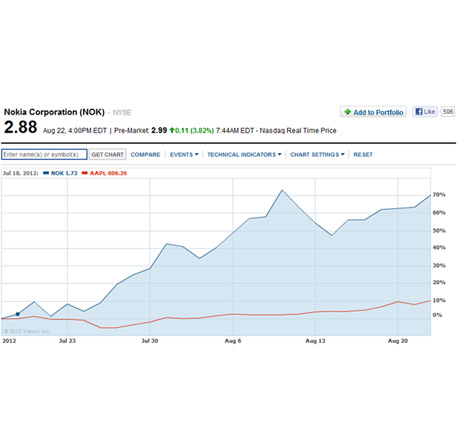Click the Aug 13 axis label
The width and height of the screenshot is (460, 447).
tap(315, 341)
